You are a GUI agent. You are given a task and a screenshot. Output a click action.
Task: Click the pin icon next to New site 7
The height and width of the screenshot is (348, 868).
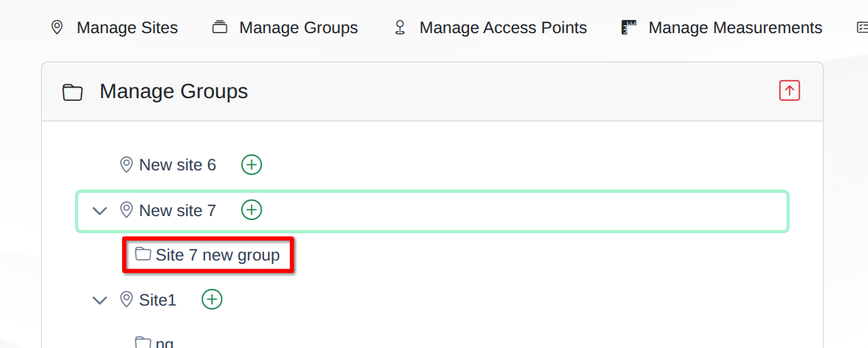coord(126,210)
